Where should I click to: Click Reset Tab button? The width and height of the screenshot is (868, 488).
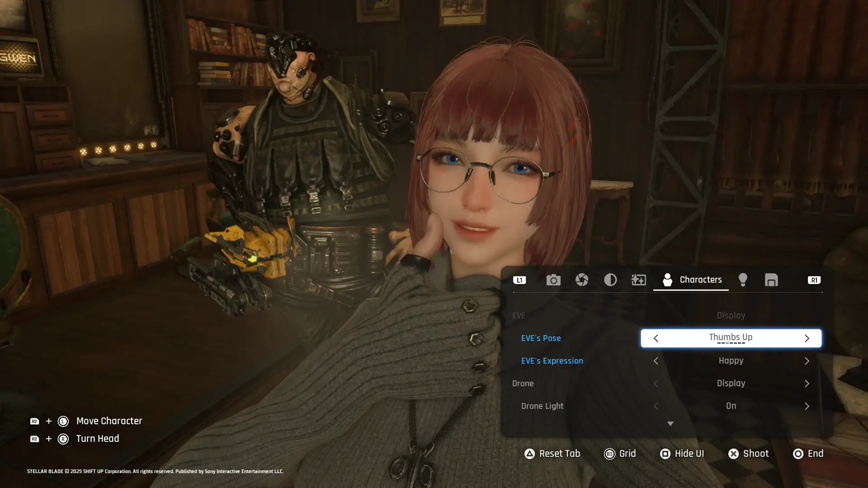click(x=552, y=454)
